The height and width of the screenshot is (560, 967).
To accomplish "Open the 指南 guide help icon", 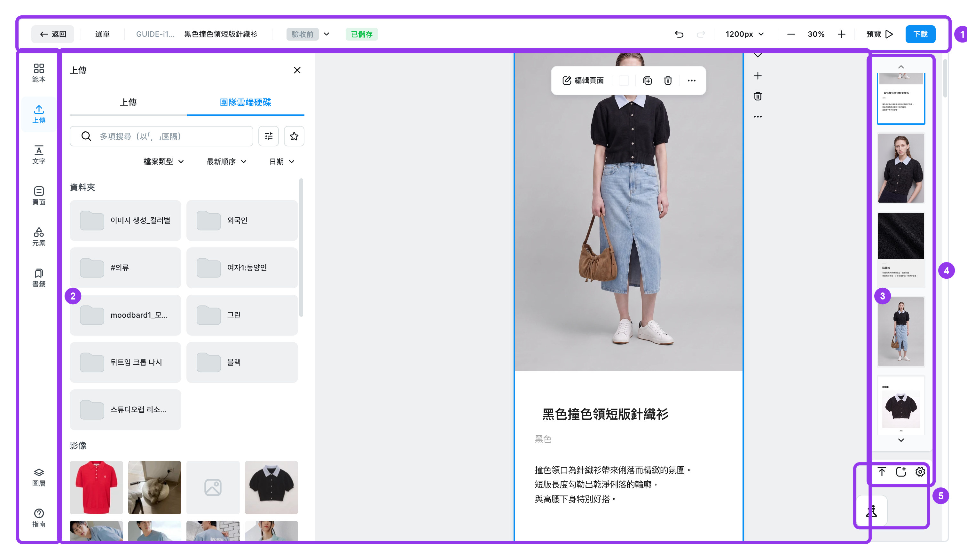I will tap(39, 518).
